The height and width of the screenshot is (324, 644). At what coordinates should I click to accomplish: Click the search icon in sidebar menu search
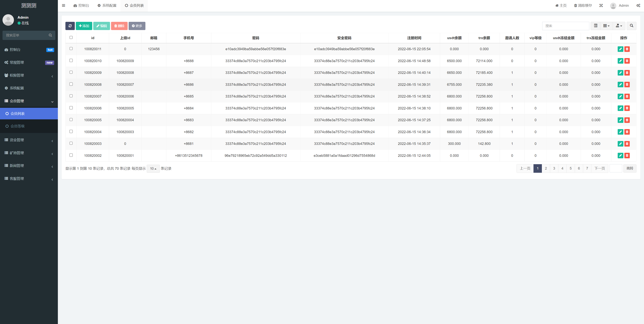pyautogui.click(x=50, y=35)
